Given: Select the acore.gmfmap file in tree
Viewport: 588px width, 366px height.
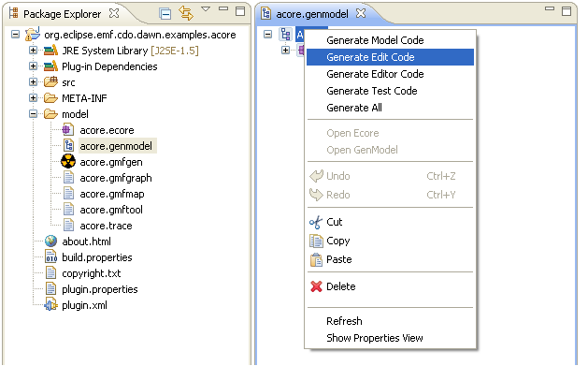Looking at the screenshot, I should (112, 194).
